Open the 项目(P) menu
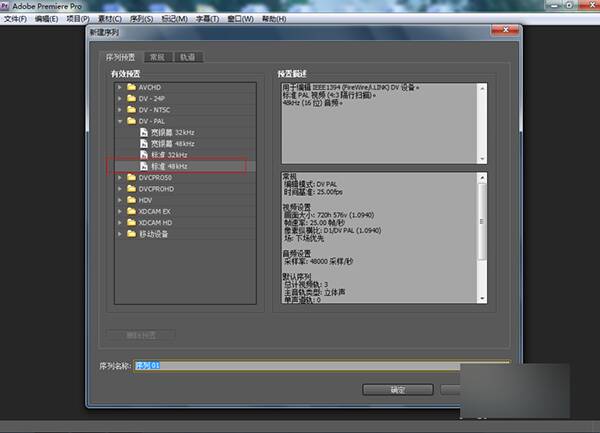Viewport: 600px width, 433px height. click(x=78, y=19)
